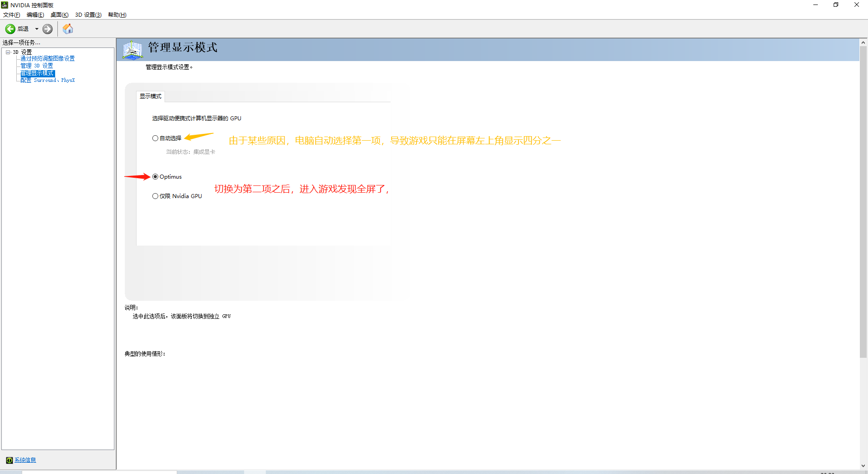Open the 3D 设置(3) menu
This screenshot has height=474, width=868.
click(88, 15)
